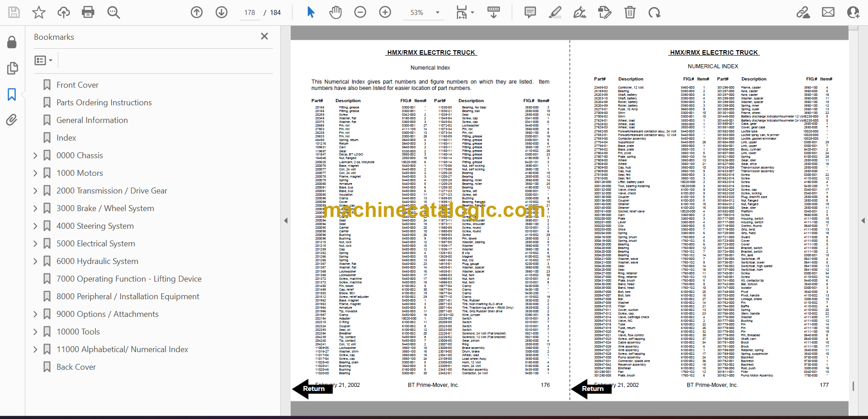Collapse the left navigation pane arrow
868x419 pixels.
click(286, 221)
